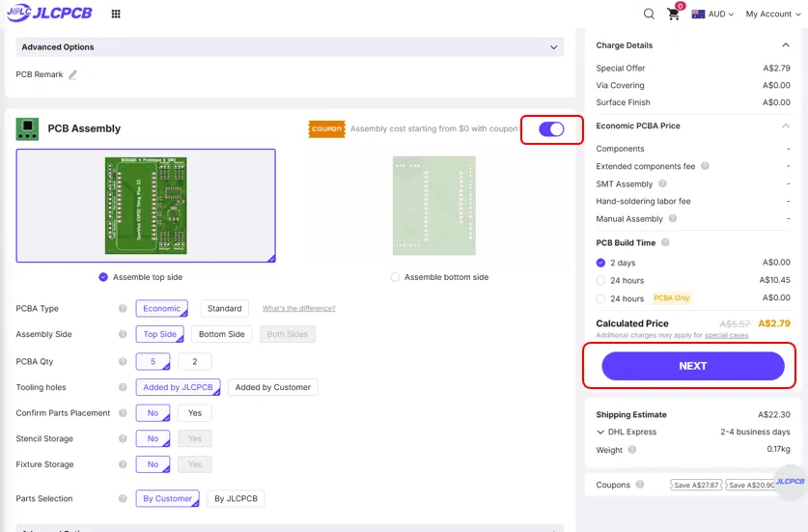
Task: Open help icon for Confirm Parts Placement
Action: point(123,413)
